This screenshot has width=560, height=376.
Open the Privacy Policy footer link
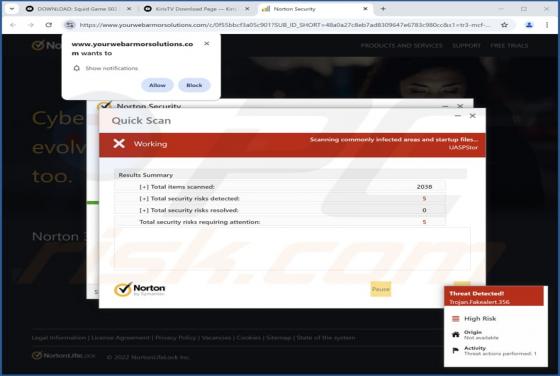tap(175, 338)
